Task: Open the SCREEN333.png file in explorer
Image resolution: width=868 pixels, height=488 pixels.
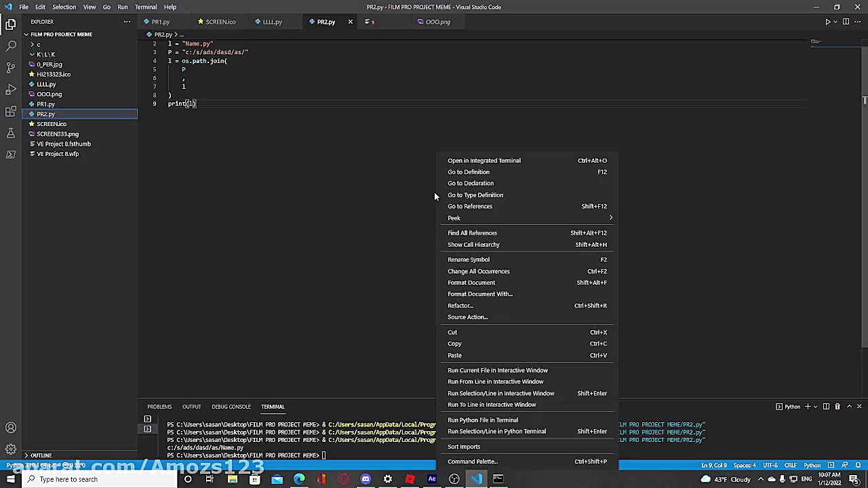Action: [58, 134]
